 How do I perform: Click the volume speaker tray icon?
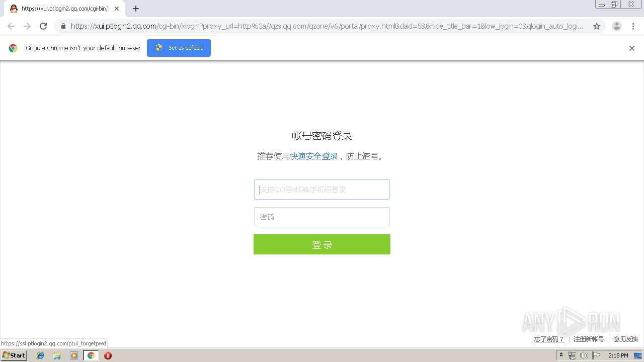[x=584, y=355]
